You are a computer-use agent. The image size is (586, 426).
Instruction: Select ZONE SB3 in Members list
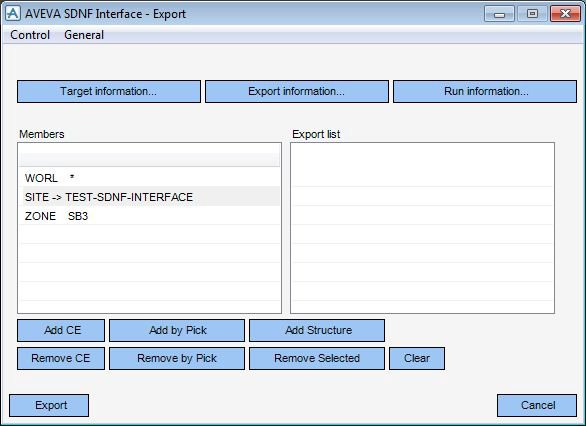tap(150, 216)
